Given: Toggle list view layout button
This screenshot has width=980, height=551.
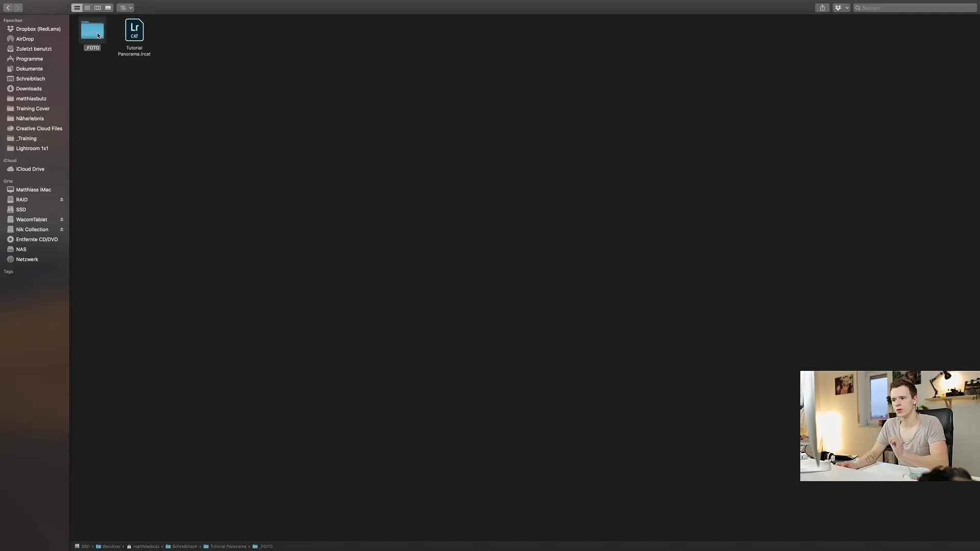Looking at the screenshot, I should tap(87, 8).
